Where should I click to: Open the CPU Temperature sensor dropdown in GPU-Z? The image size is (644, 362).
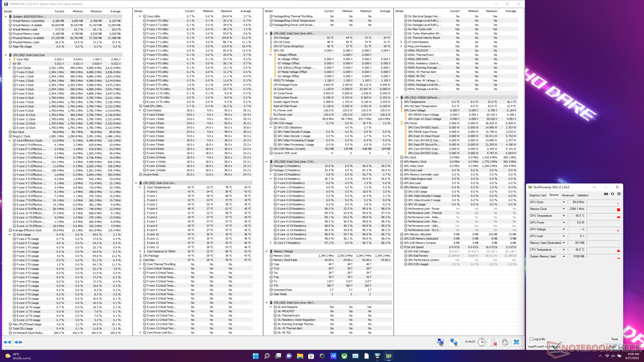coord(564,250)
